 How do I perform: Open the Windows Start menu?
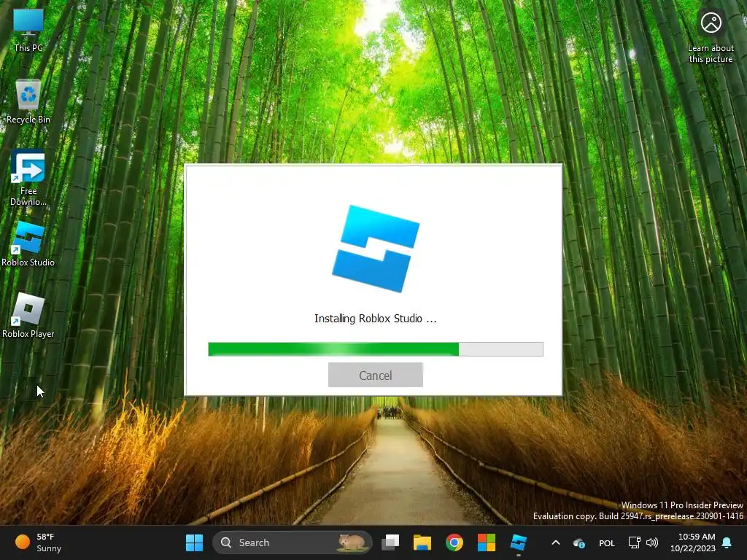194,542
